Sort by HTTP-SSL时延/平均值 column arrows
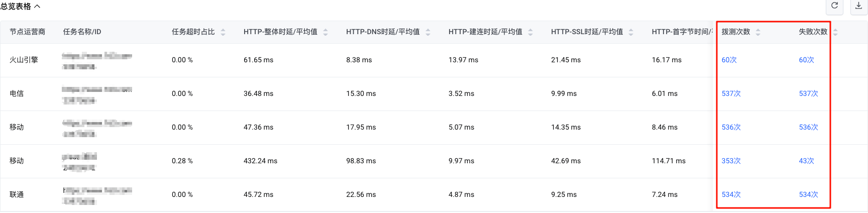The image size is (868, 213). click(631, 32)
